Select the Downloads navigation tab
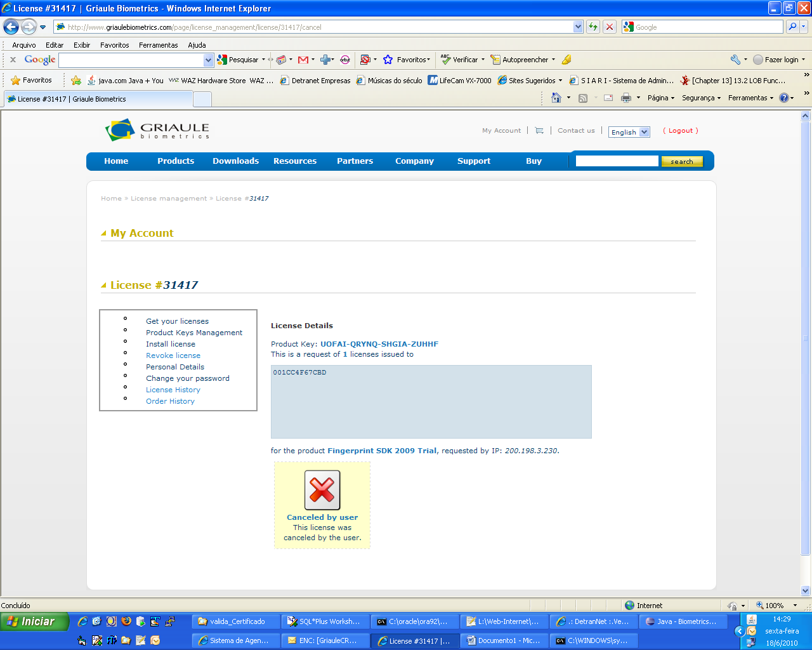812x650 pixels. (235, 161)
